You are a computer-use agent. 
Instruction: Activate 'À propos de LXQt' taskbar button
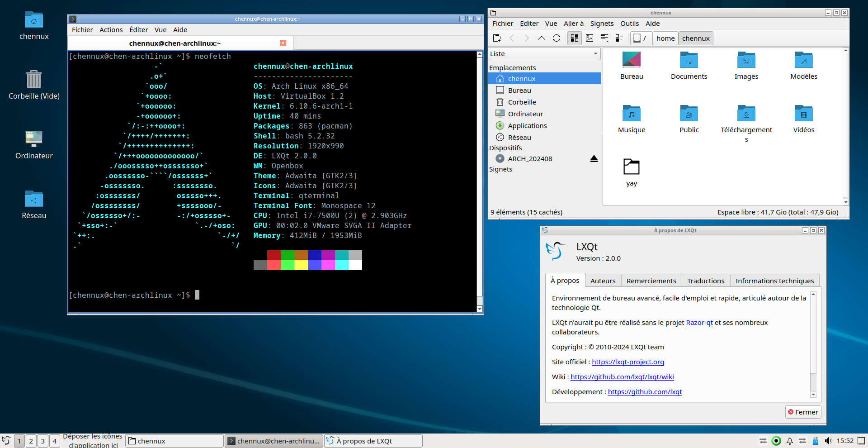pyautogui.click(x=373, y=441)
